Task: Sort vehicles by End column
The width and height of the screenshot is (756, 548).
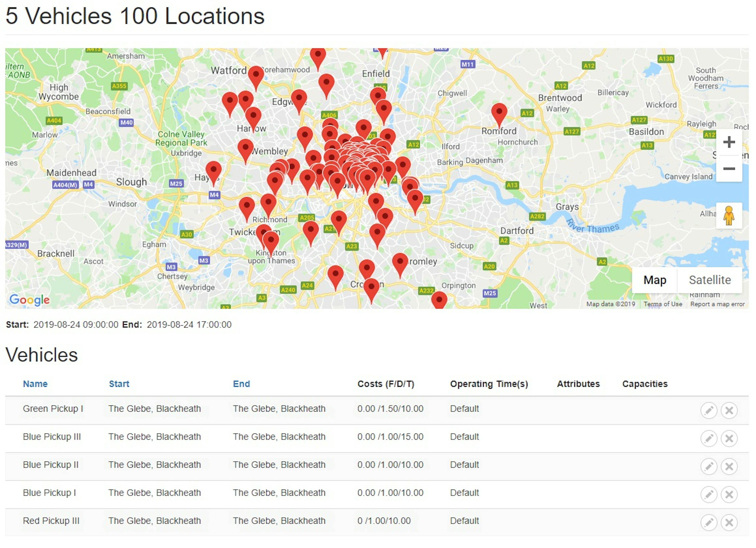Action: coord(241,384)
